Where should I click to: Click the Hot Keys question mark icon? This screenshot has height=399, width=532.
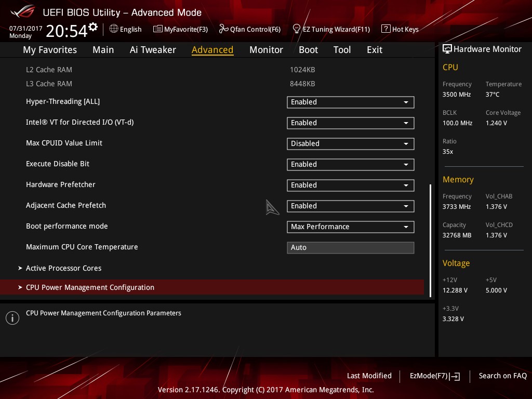point(386,29)
